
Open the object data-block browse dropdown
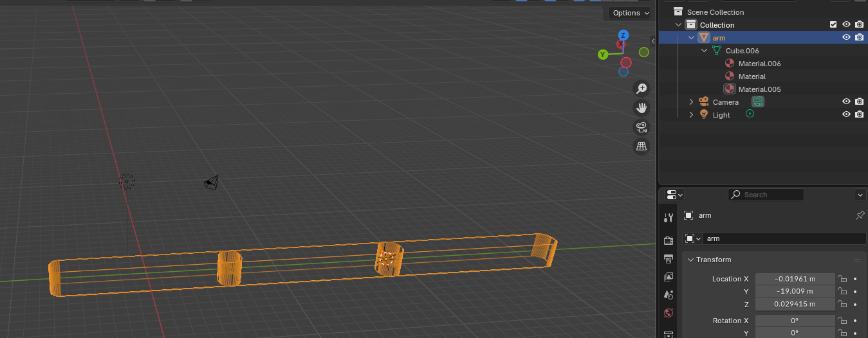(x=692, y=238)
